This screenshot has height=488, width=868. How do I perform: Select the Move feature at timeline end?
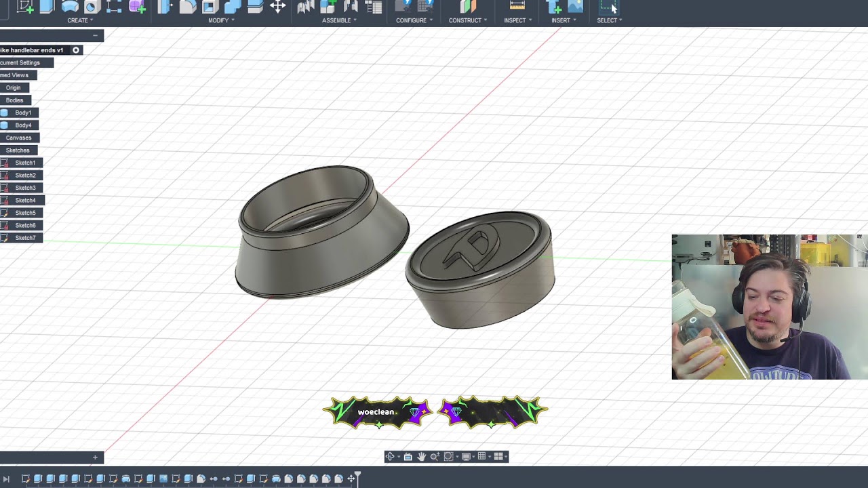click(x=351, y=479)
